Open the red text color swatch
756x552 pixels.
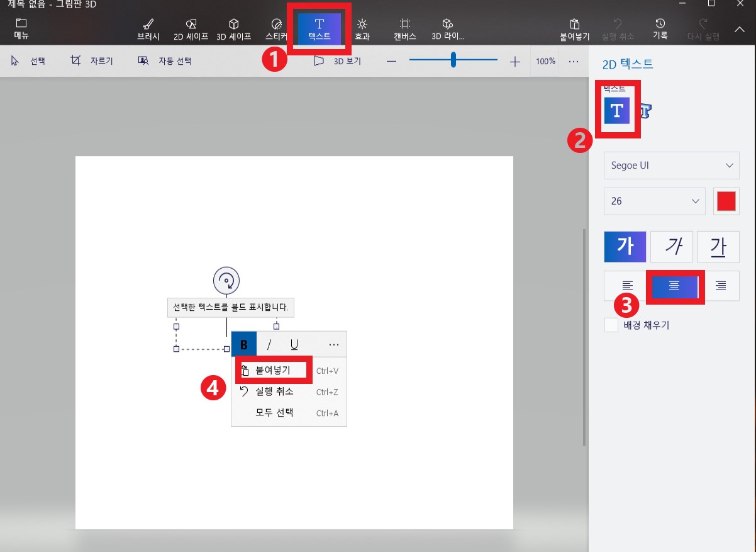pyautogui.click(x=726, y=201)
